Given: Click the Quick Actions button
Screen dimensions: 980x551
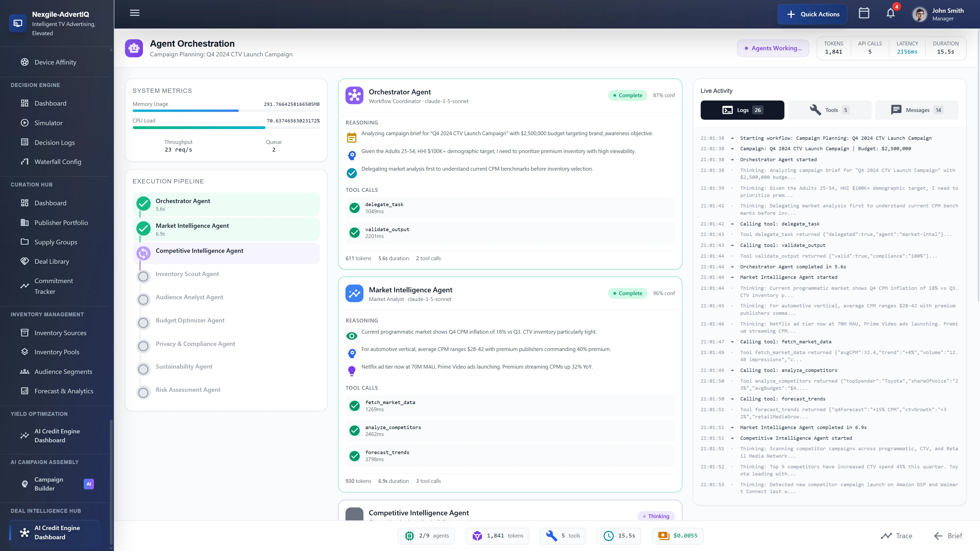Looking at the screenshot, I should 812,15.
